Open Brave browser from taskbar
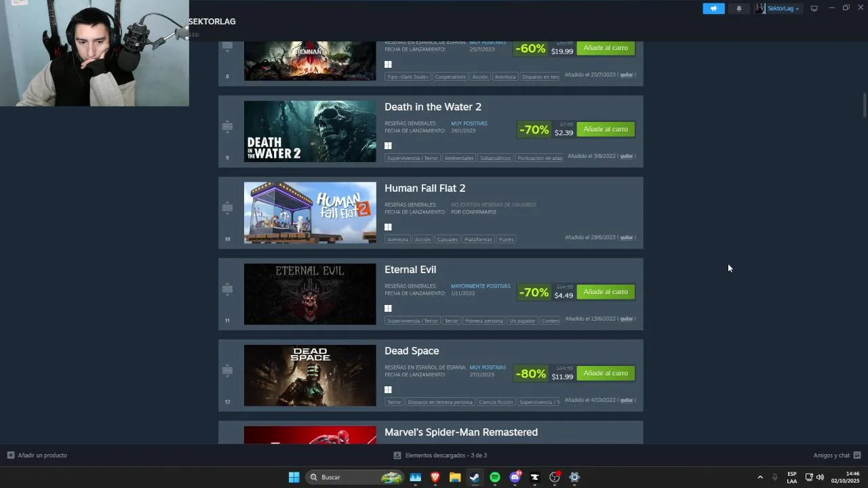The width and height of the screenshot is (868, 488). pyautogui.click(x=435, y=477)
